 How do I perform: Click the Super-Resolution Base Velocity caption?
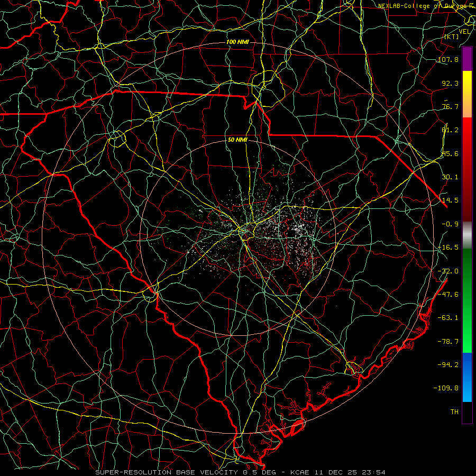(x=240, y=472)
